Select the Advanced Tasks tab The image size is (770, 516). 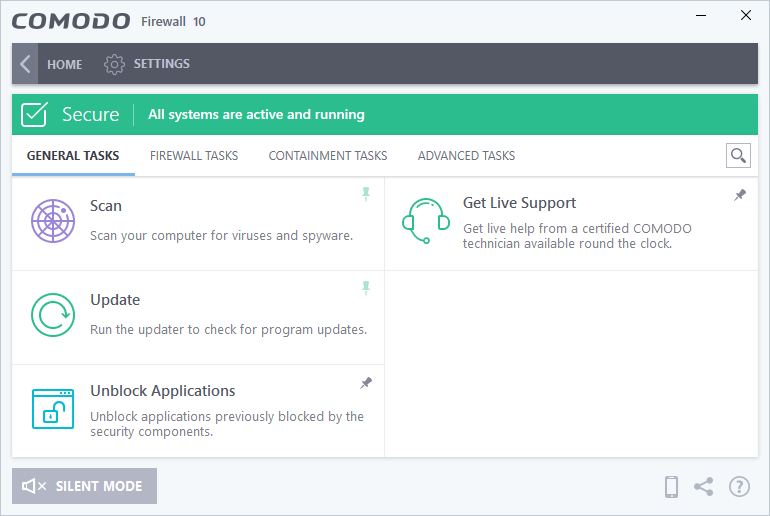466,156
